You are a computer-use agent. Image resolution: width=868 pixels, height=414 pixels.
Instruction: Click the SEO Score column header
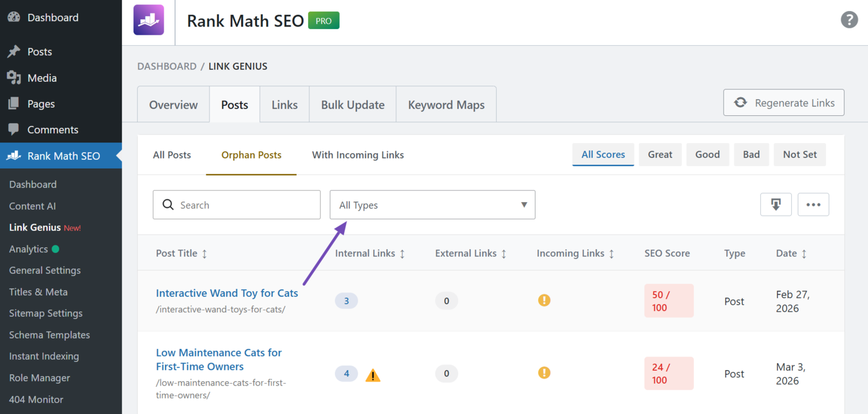point(667,253)
